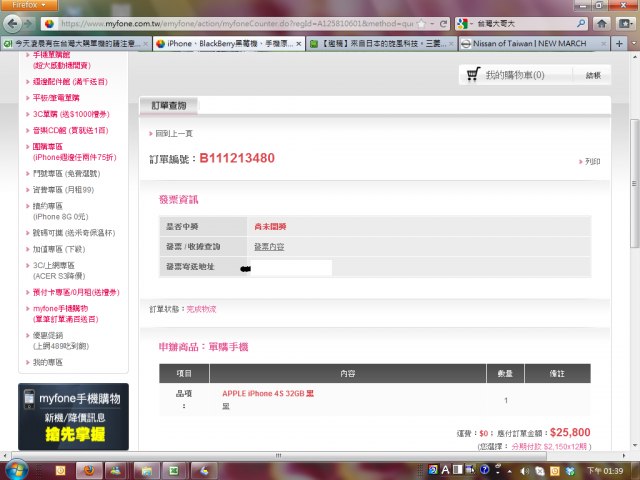
Task: Click the horizontal scrollbar thumb
Action: coord(278,456)
